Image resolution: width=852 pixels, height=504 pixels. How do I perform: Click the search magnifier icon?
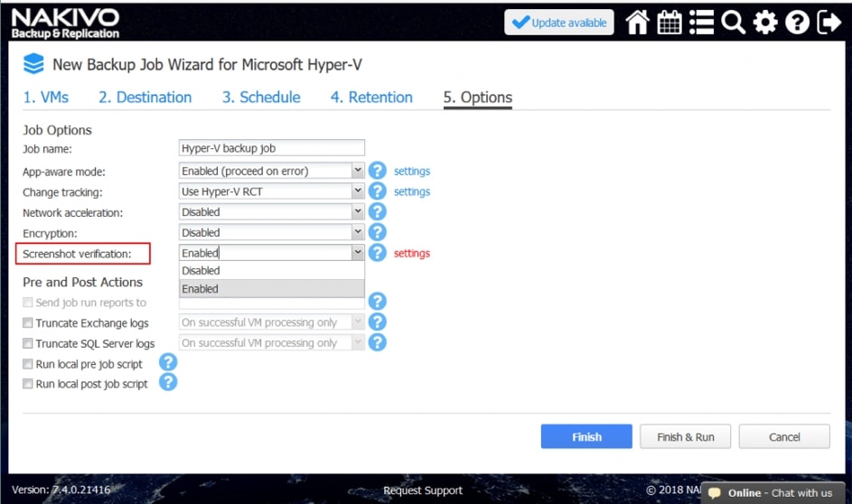click(733, 23)
